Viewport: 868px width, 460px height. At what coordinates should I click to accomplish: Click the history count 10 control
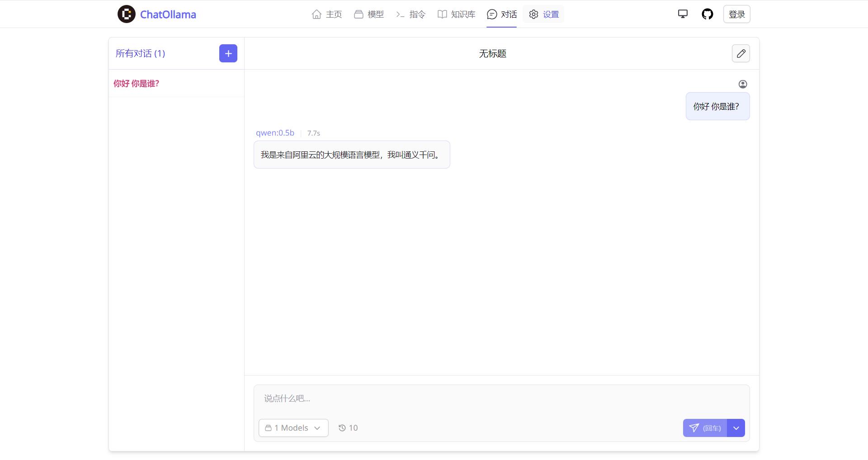click(x=348, y=428)
